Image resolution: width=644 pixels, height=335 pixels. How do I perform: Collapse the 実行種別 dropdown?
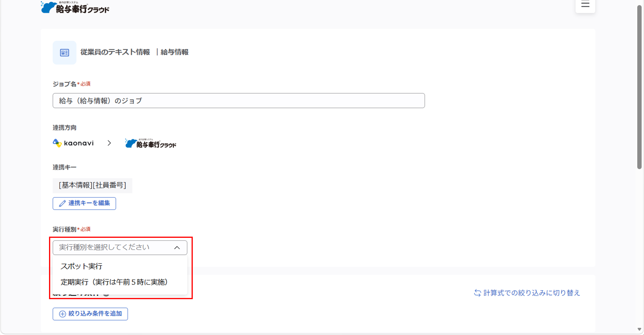[120, 247]
